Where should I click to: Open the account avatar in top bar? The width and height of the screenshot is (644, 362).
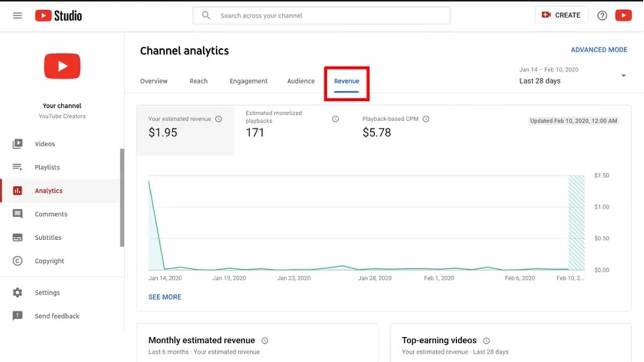click(x=623, y=16)
